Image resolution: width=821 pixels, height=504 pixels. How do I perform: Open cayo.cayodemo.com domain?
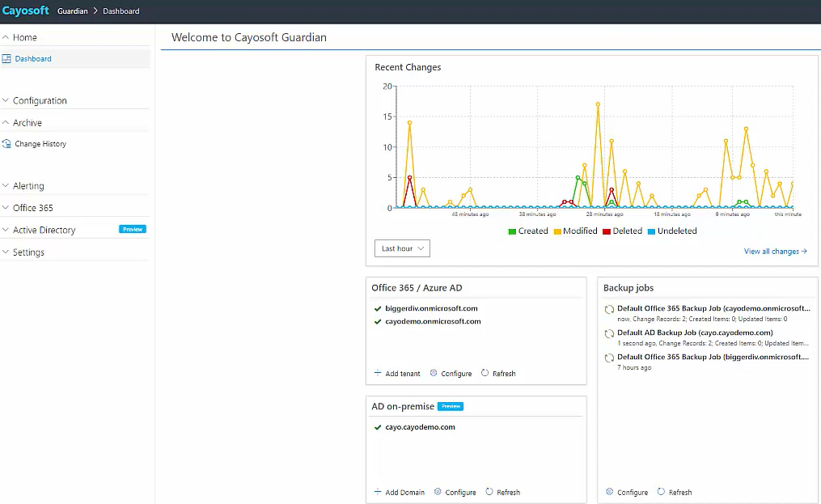point(420,427)
